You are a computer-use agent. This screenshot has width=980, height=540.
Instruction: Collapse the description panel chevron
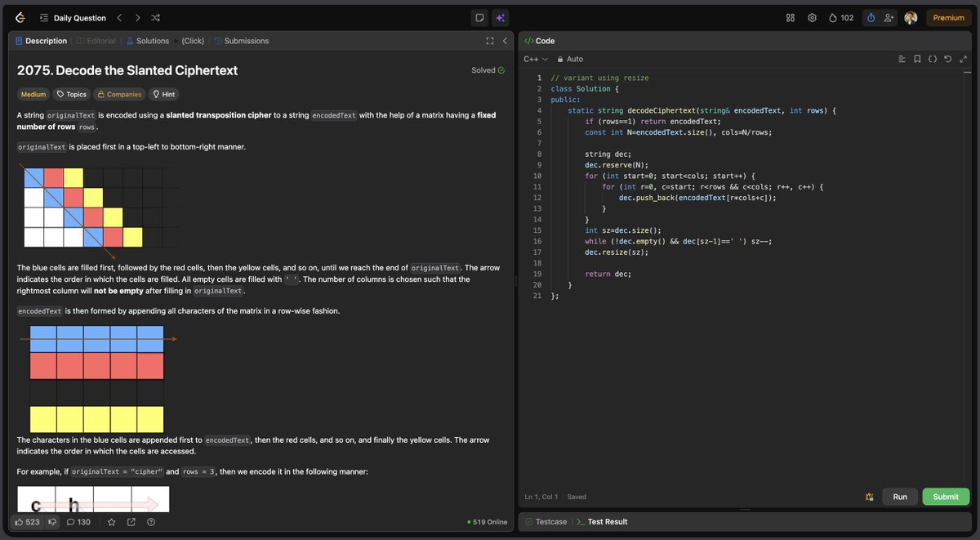[505, 41]
